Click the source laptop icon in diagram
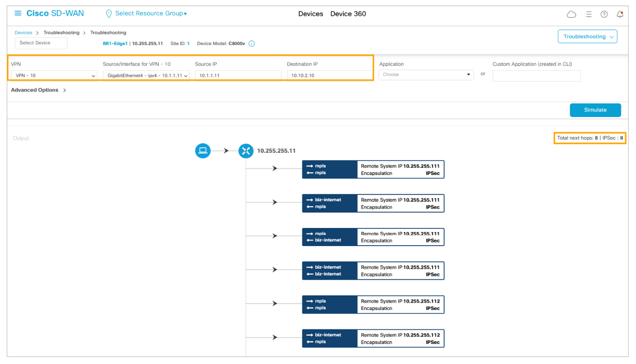 203,151
